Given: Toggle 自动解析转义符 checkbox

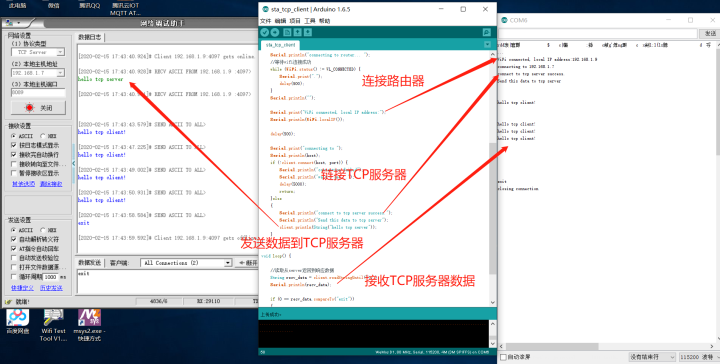Looking at the screenshot, I should pyautogui.click(x=14, y=239).
